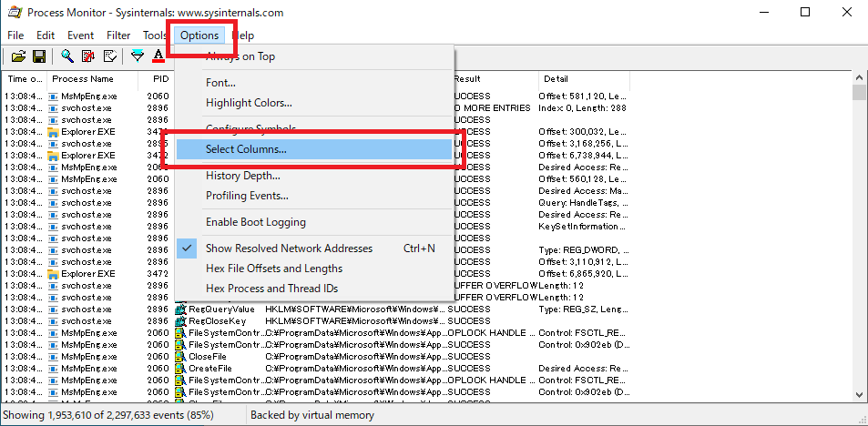868x426 pixels.
Task: Click the vertical scrollbar thumb
Action: tap(859, 92)
